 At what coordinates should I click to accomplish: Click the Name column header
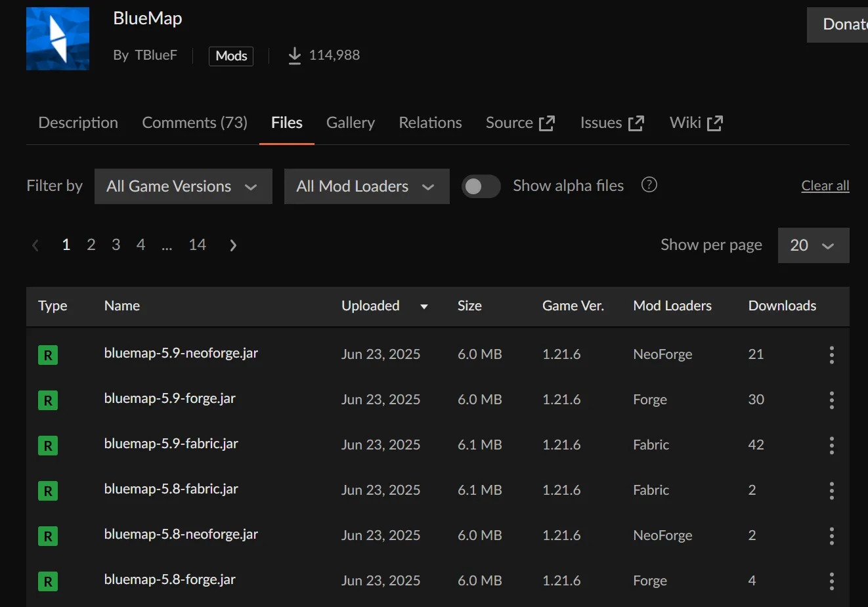122,306
